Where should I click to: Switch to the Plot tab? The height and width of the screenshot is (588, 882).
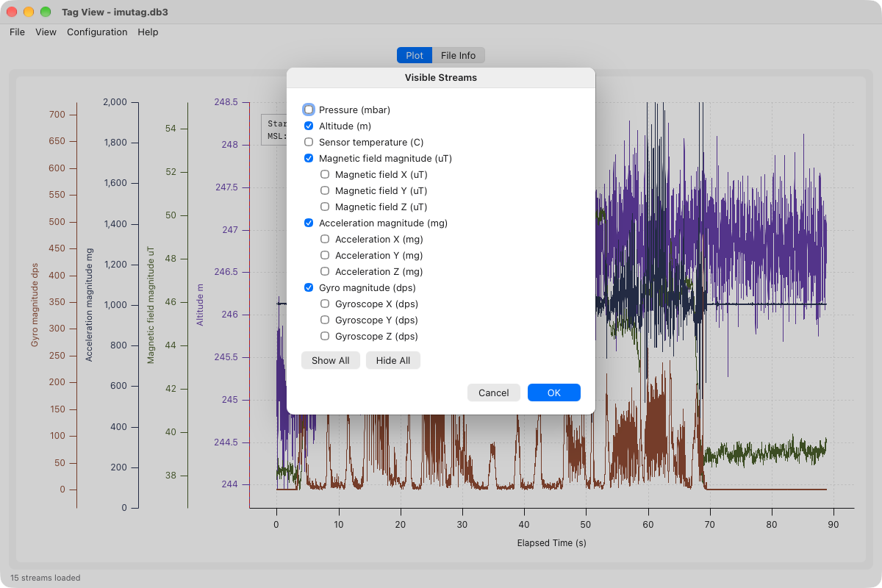[415, 55]
